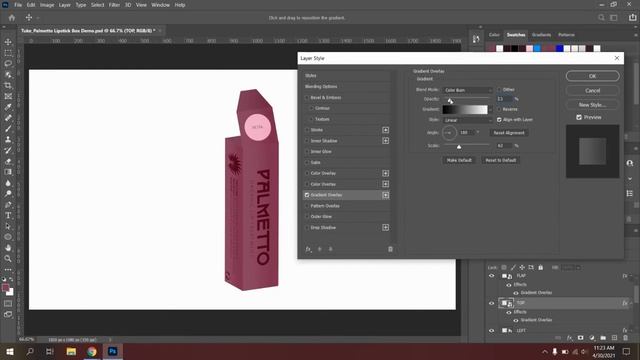Click the Home icon in options bar

pos(12,18)
